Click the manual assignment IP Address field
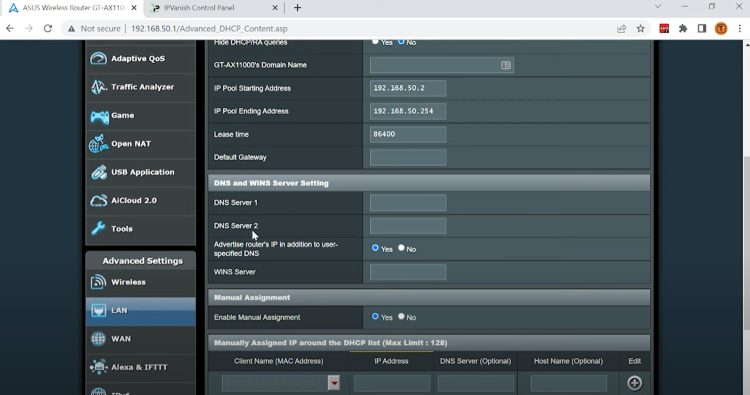The width and height of the screenshot is (750, 395). point(392,383)
